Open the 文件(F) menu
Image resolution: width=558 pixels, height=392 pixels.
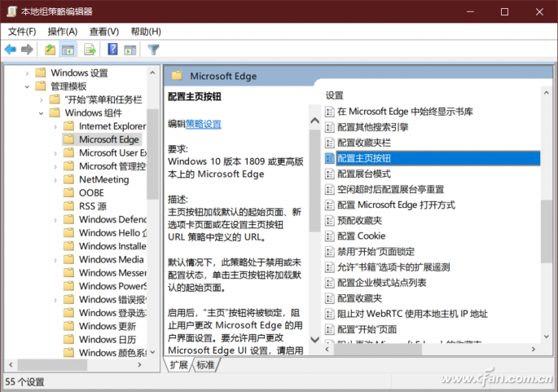(x=22, y=32)
